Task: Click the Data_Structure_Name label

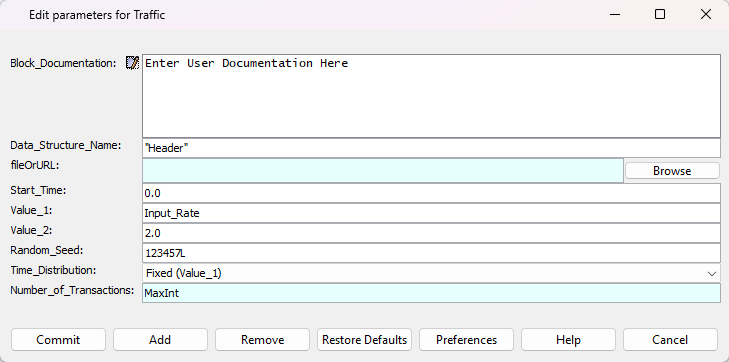Action: (66, 145)
